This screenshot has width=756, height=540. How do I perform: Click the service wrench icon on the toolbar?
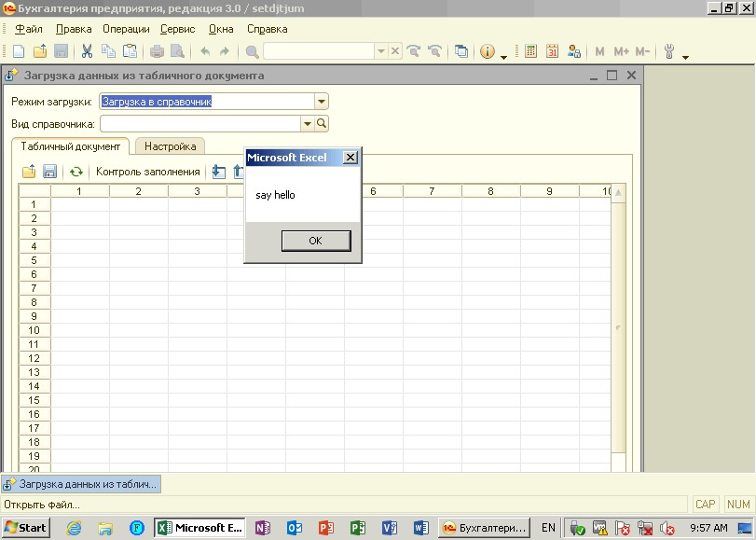pos(670,52)
